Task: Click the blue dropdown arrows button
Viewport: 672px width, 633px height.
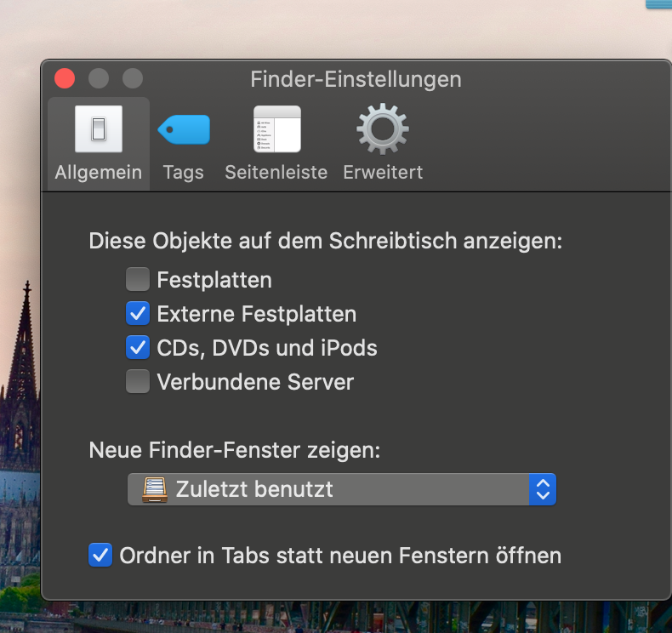Action: pyautogui.click(x=542, y=489)
